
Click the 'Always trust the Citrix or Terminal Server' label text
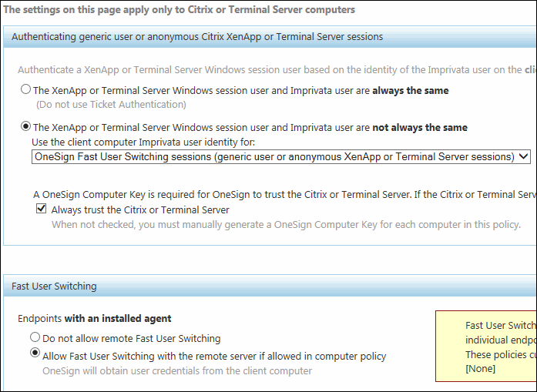click(140, 210)
